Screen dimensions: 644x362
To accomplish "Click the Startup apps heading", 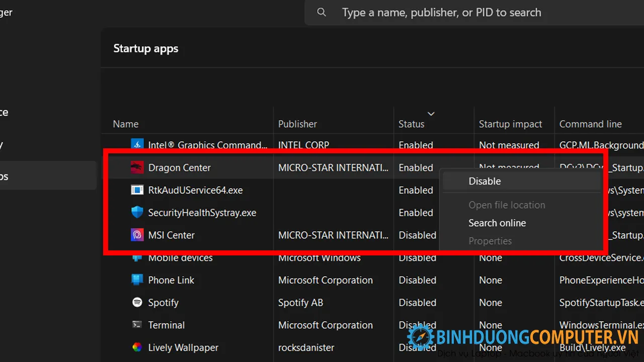I will [145, 48].
